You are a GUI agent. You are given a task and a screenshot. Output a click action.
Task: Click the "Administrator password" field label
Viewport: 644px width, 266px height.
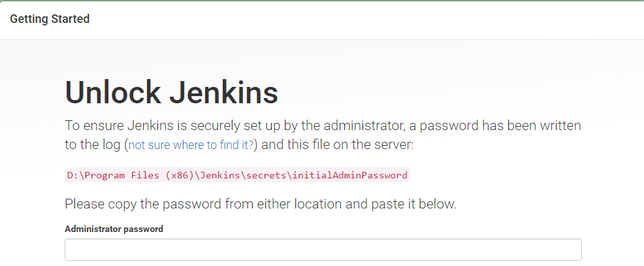114,229
